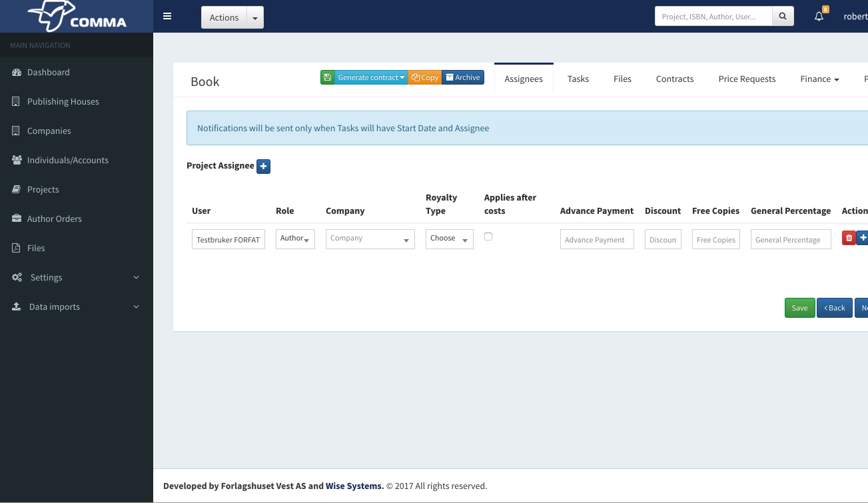Click the green Save button

pos(799,308)
